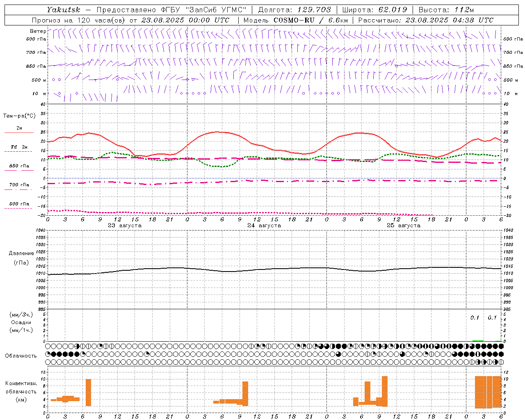Click the green precipitation bar on 26 August
This screenshot has width=525, height=420.
click(478, 340)
